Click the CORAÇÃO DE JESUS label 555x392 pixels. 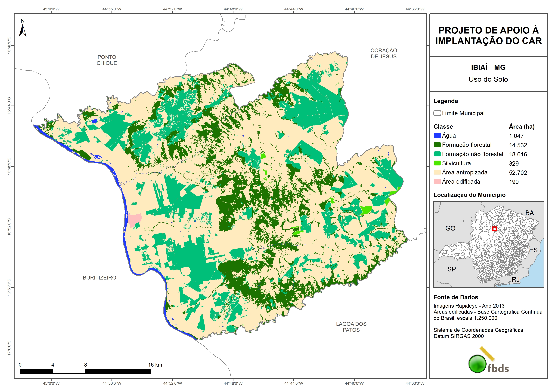pyautogui.click(x=384, y=53)
